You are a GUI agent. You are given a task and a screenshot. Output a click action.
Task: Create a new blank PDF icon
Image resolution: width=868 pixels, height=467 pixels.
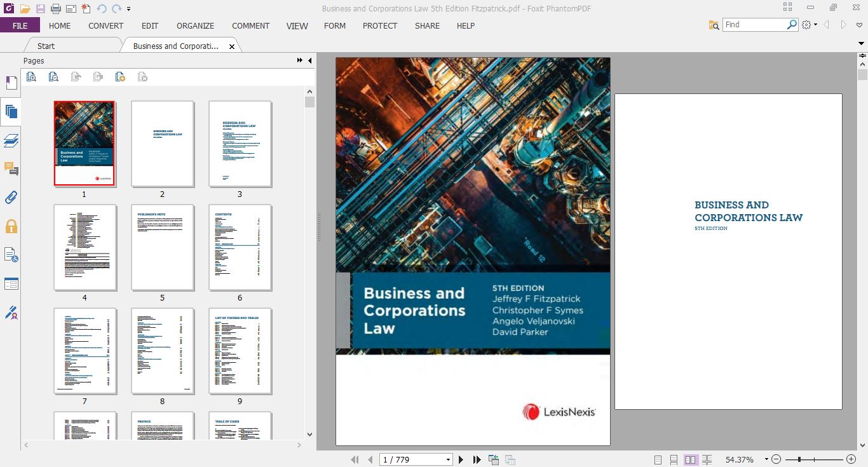86,9
